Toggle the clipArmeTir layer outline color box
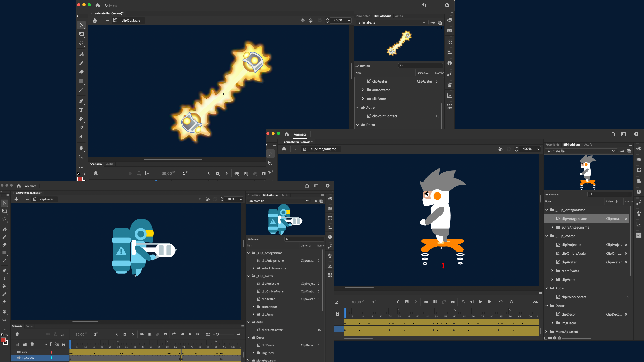This screenshot has height=362, width=644. click(51, 358)
